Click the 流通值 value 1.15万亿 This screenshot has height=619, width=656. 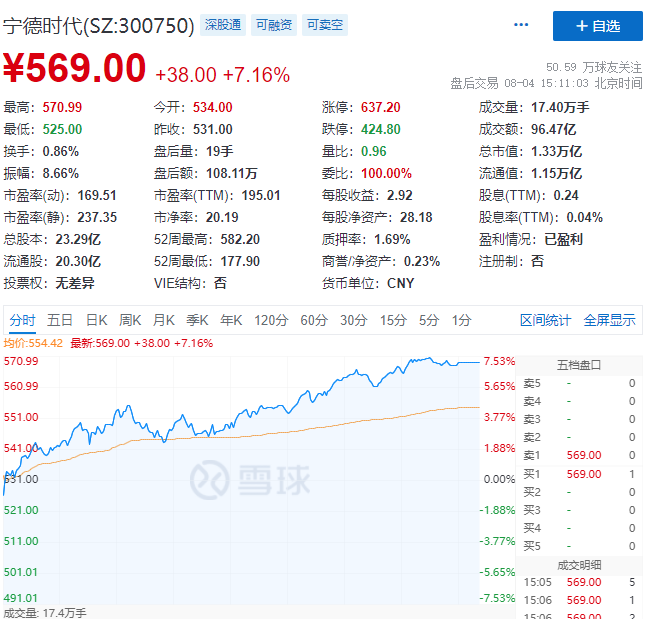pos(556,173)
